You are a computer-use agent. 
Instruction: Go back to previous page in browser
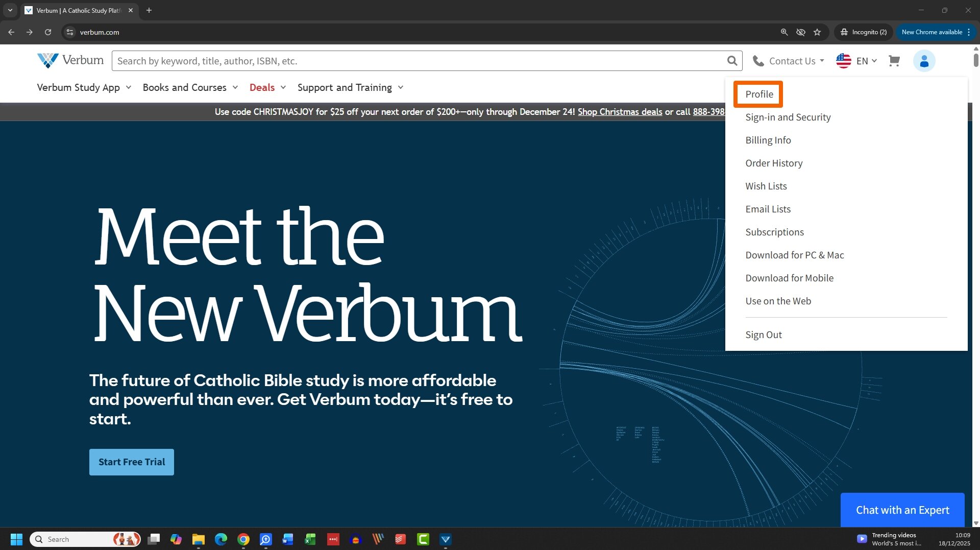(11, 32)
